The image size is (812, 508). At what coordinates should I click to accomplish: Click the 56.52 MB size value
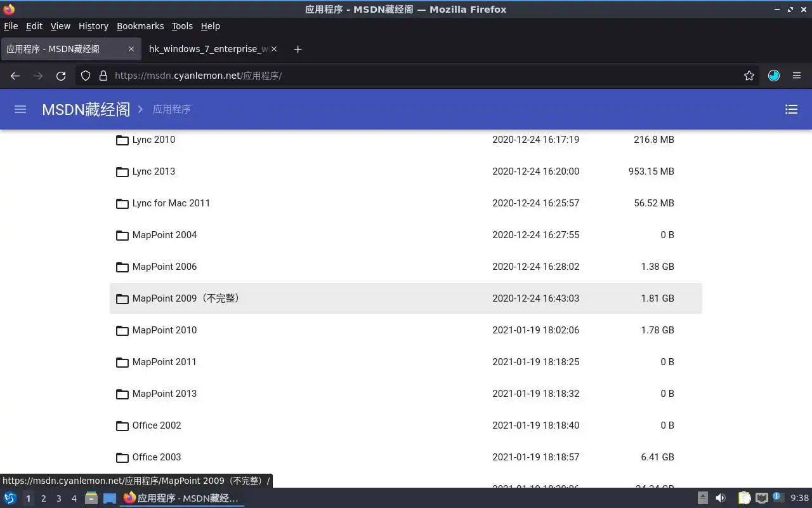coord(654,203)
